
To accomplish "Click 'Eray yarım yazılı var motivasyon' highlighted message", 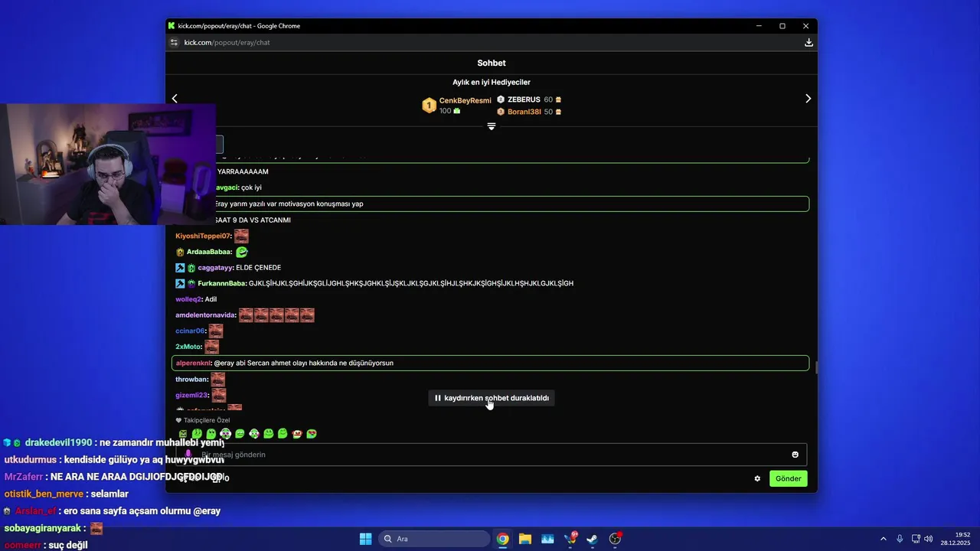I will click(x=490, y=204).
